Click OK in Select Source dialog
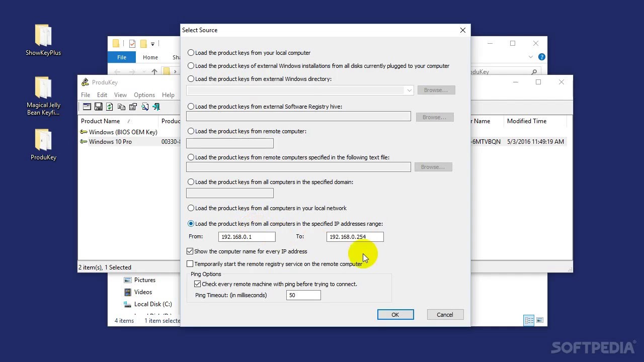 tap(395, 315)
